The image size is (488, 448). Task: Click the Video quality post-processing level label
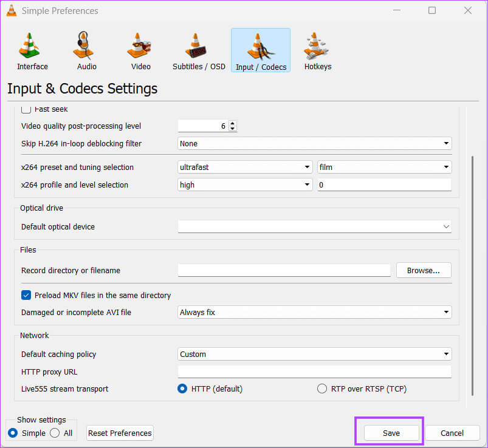point(81,126)
